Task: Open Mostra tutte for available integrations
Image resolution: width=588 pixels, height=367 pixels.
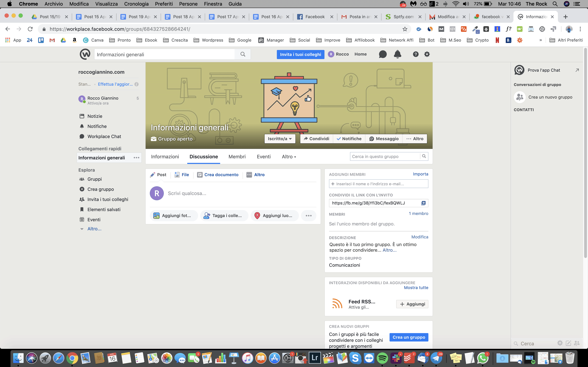Action: (x=416, y=287)
